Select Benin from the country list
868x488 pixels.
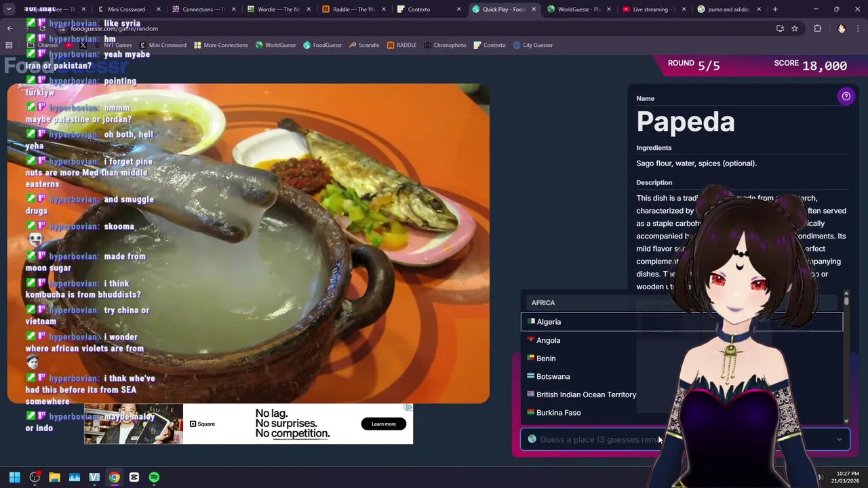point(682,359)
